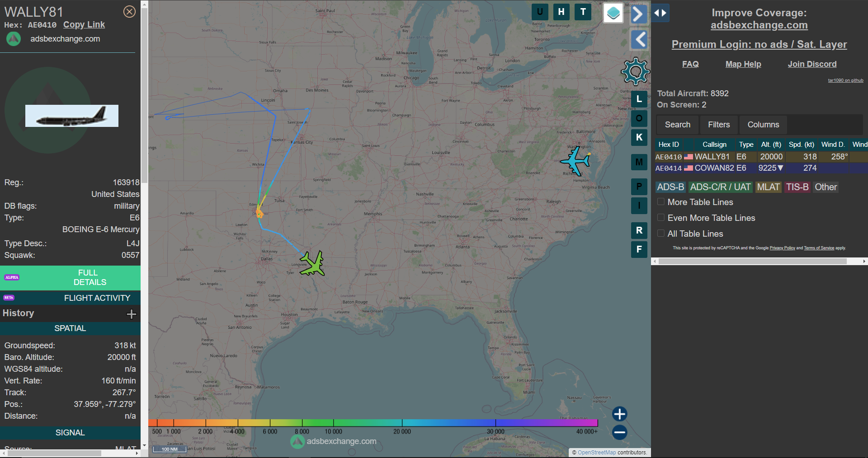The height and width of the screenshot is (458, 868).
Task: Open the Terms of Service link
Action: pyautogui.click(x=819, y=248)
